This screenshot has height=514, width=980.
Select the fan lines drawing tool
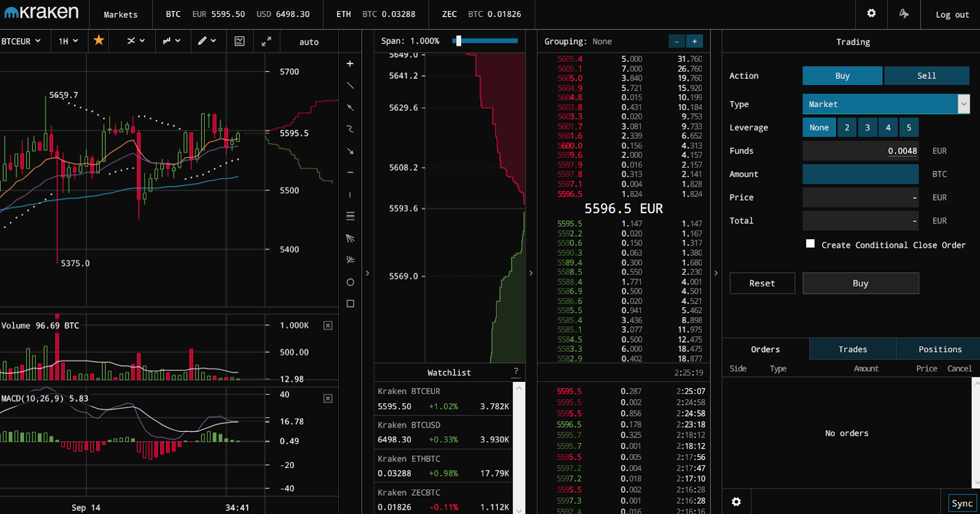tap(350, 238)
